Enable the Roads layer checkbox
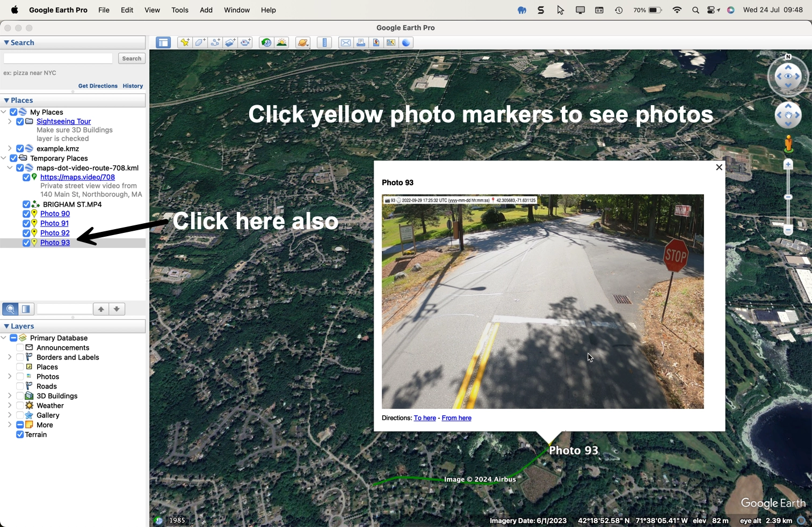 pyautogui.click(x=20, y=386)
